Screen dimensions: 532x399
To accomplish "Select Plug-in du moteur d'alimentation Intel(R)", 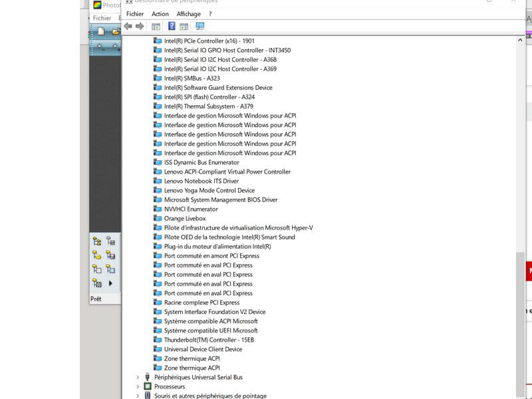I will coord(217,246).
